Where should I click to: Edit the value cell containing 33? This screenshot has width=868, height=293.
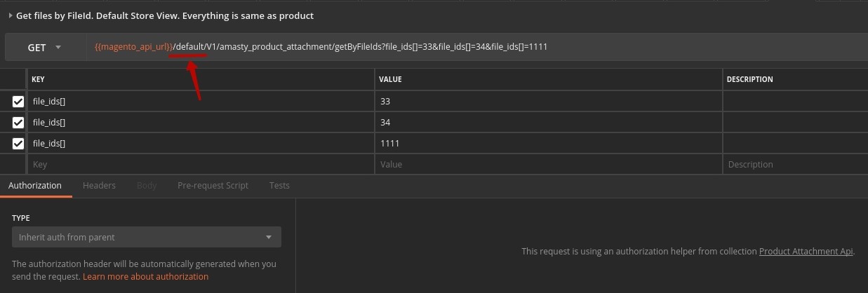[547, 102]
